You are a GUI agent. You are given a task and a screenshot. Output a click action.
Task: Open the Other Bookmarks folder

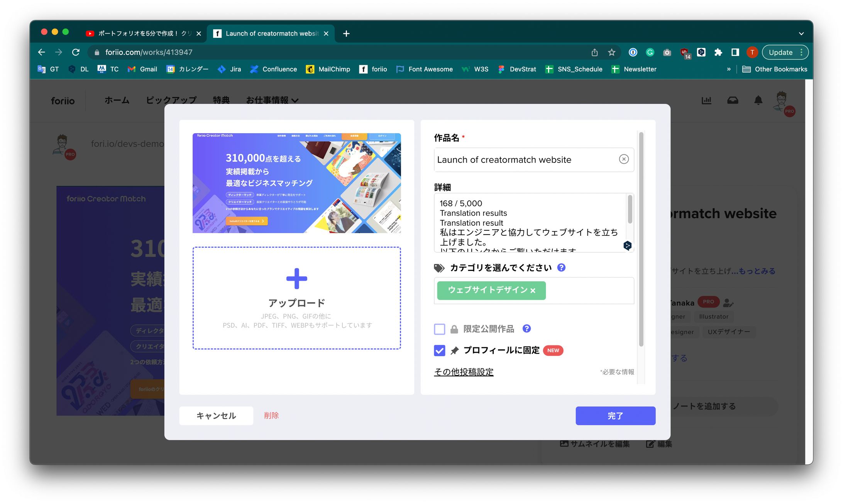[x=775, y=69]
